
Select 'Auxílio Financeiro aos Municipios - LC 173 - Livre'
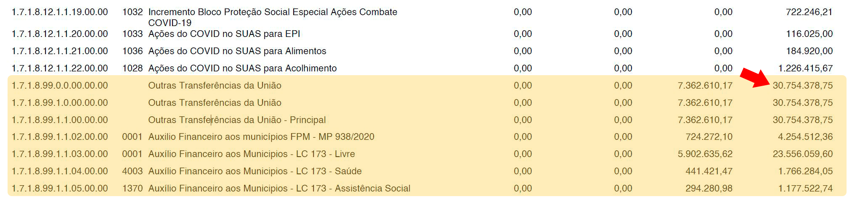point(252,154)
